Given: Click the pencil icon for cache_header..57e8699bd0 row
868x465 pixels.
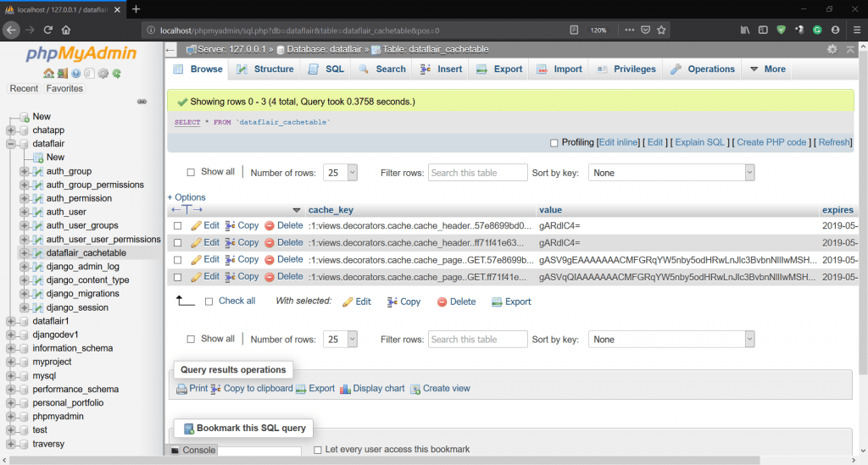Looking at the screenshot, I should pyautogui.click(x=196, y=225).
